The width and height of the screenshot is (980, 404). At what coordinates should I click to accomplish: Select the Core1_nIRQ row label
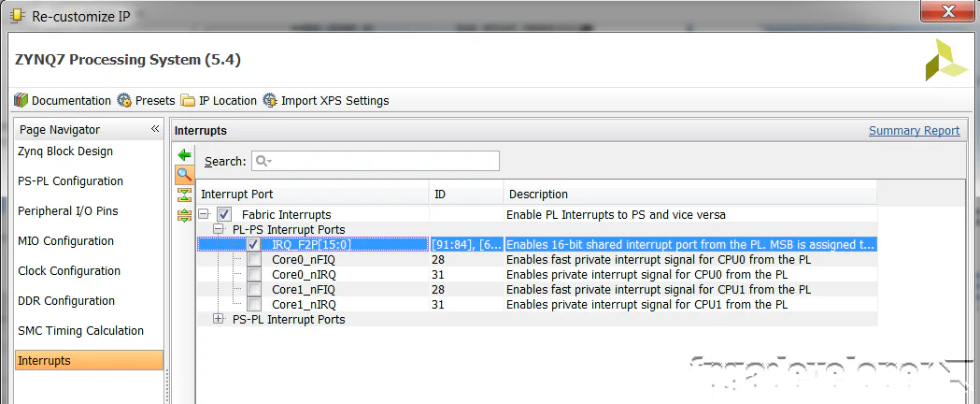(304, 305)
